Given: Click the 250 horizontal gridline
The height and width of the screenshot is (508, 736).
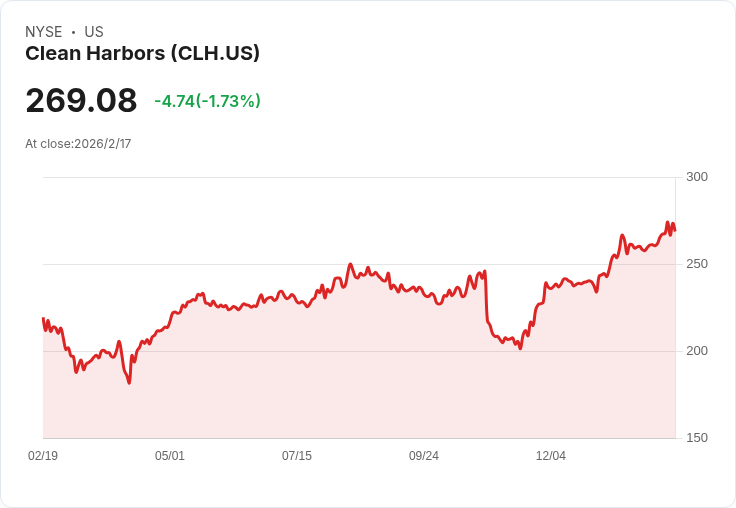Looking at the screenshot, I should click(x=359, y=264).
